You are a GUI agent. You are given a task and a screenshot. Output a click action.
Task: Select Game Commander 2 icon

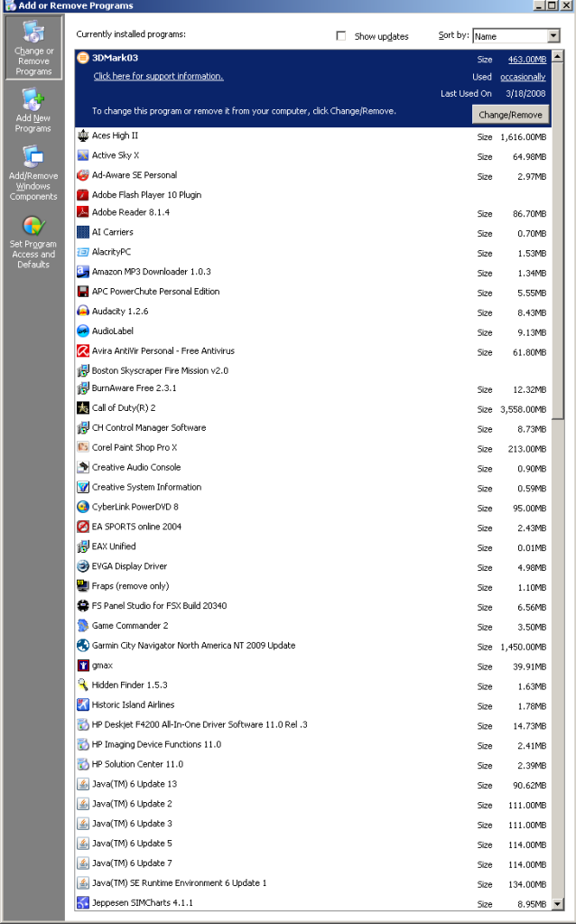[83, 626]
